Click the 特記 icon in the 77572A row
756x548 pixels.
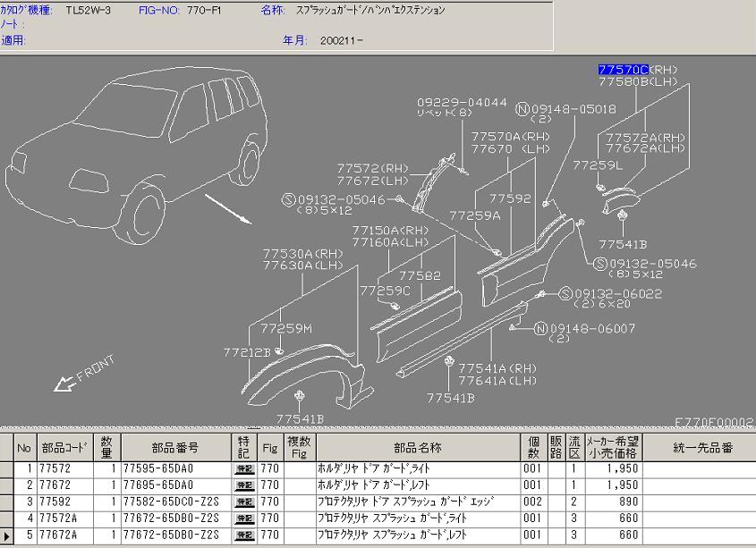pyautogui.click(x=244, y=518)
